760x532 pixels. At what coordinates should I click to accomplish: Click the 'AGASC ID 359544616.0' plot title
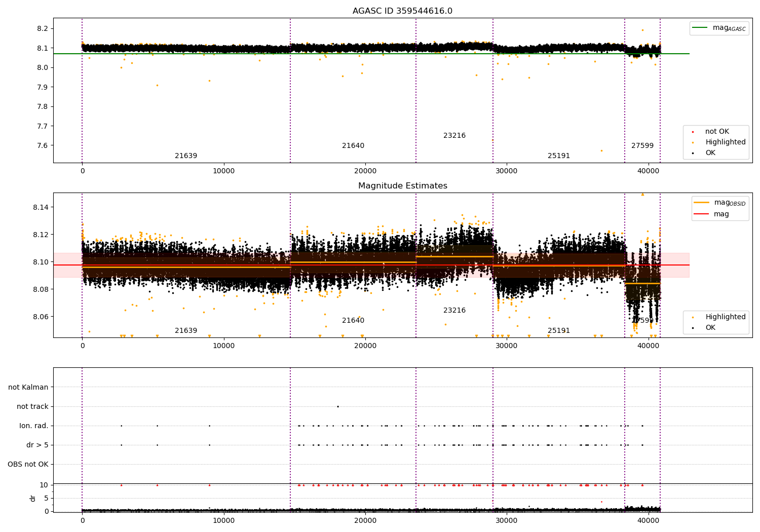(x=402, y=11)
